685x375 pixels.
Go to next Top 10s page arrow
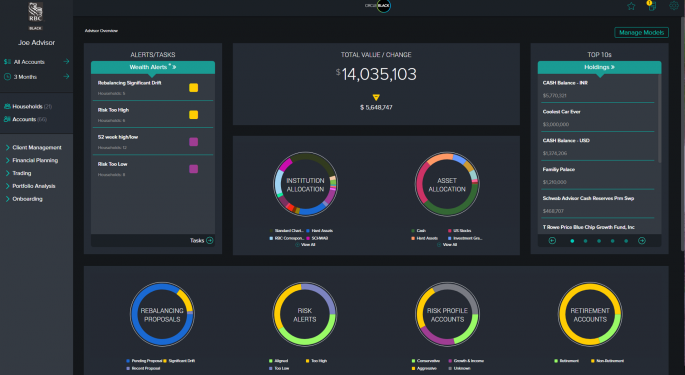[x=642, y=241]
